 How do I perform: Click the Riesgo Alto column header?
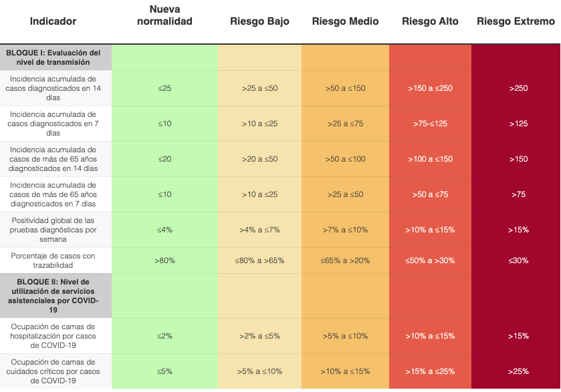(430, 21)
